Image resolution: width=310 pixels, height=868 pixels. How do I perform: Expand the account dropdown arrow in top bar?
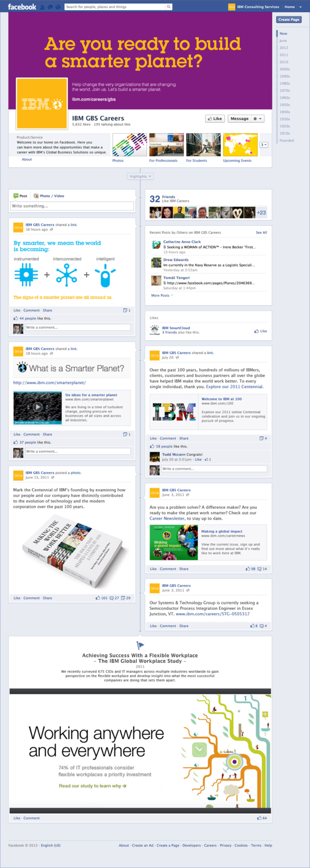point(300,7)
